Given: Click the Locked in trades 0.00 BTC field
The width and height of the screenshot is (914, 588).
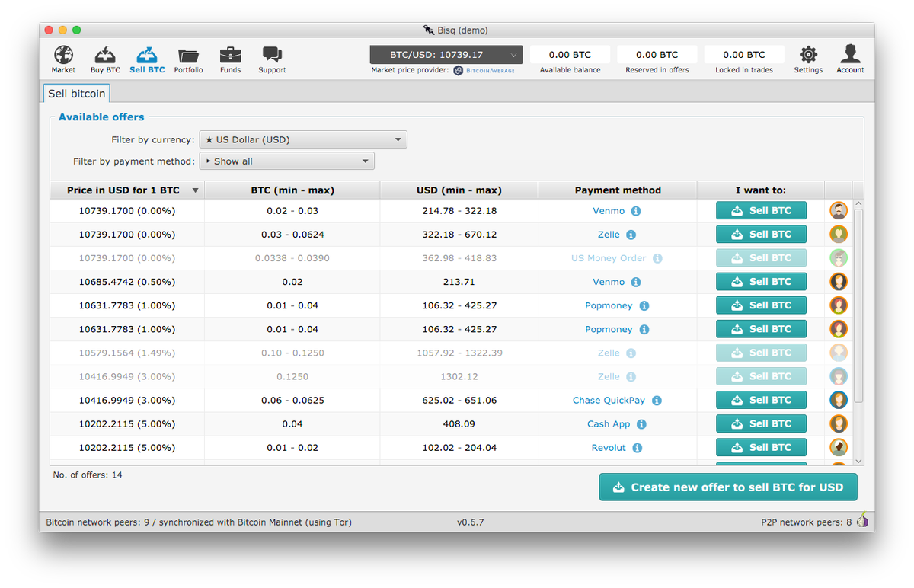Looking at the screenshot, I should pyautogui.click(x=744, y=55).
